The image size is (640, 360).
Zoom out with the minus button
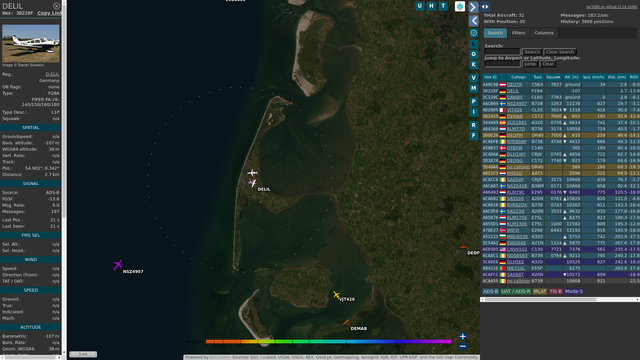coord(462,347)
